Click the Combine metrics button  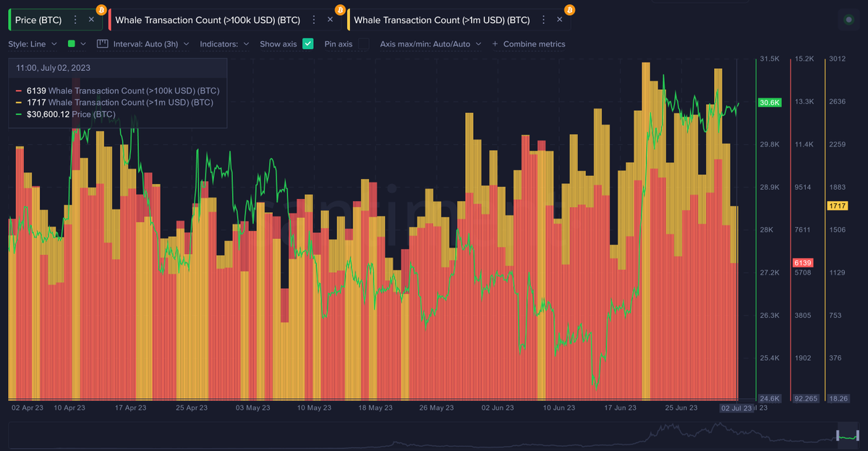529,44
